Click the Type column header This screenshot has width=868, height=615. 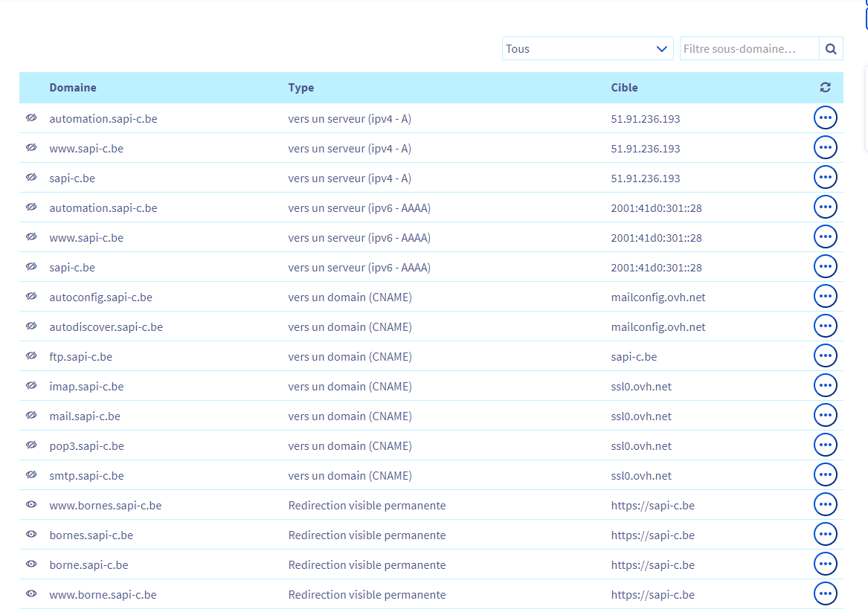coord(300,88)
